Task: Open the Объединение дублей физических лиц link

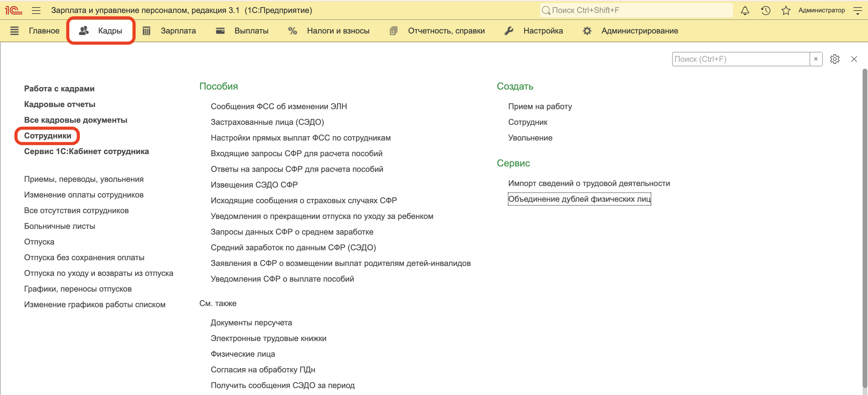Action: pos(579,199)
